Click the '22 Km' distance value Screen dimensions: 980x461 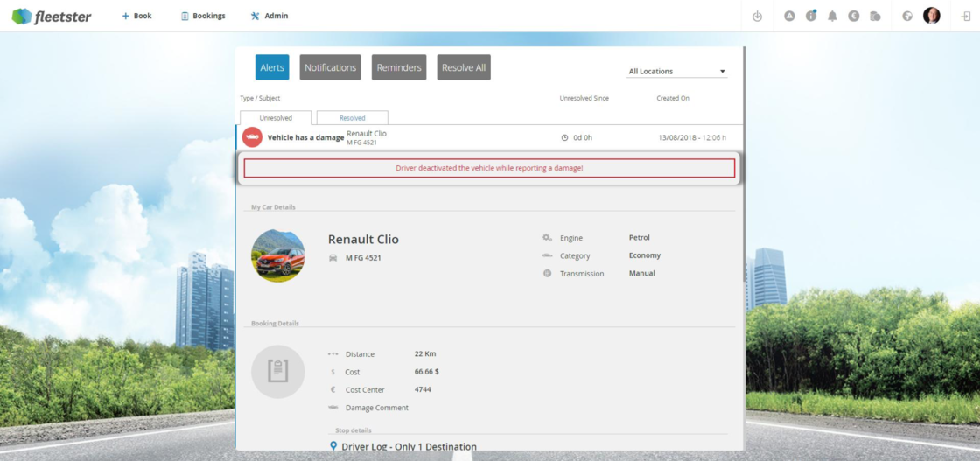click(425, 353)
